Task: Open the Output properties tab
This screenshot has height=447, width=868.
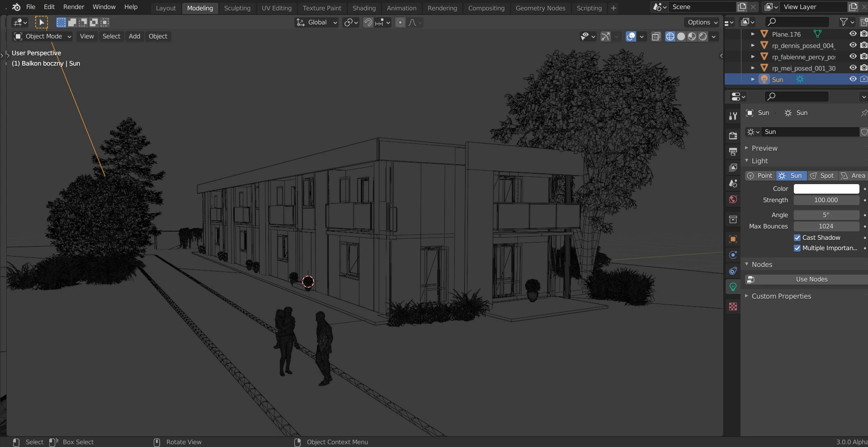Action: [x=733, y=152]
